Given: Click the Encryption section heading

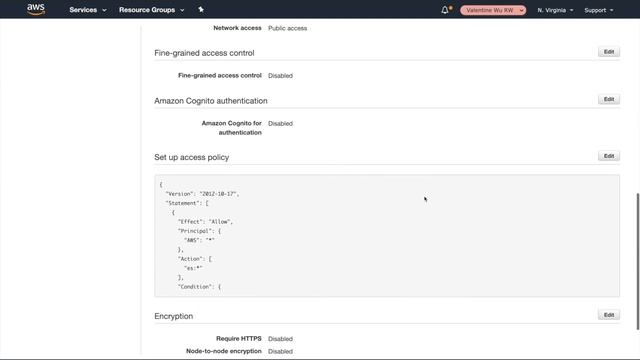Looking at the screenshot, I should click(173, 316).
